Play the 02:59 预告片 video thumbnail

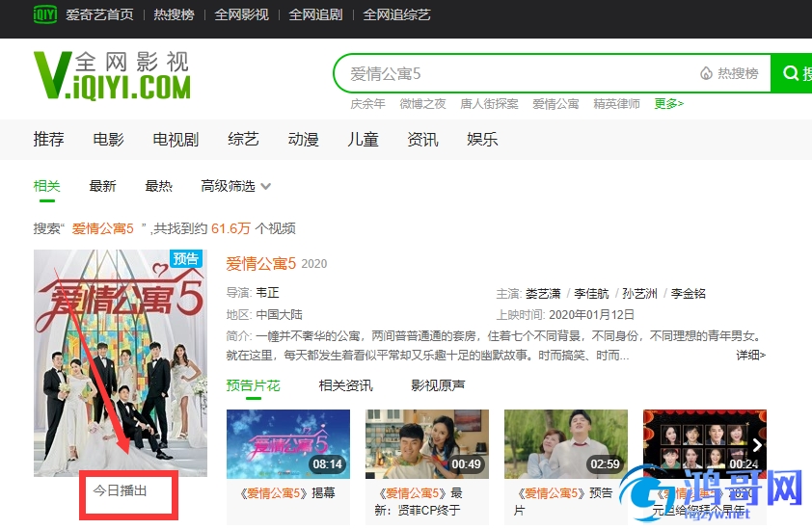click(565, 444)
